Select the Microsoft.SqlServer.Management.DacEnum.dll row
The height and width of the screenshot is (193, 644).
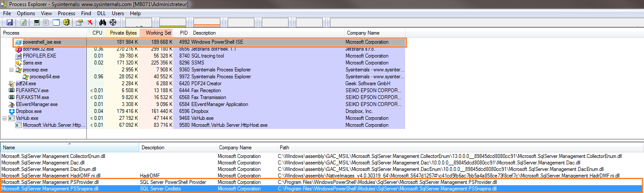point(322,169)
